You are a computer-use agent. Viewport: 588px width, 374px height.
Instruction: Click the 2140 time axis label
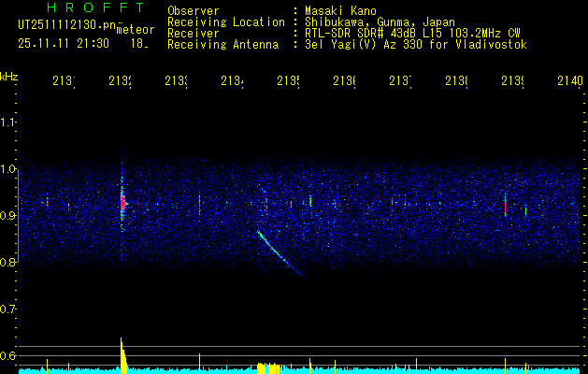point(570,80)
